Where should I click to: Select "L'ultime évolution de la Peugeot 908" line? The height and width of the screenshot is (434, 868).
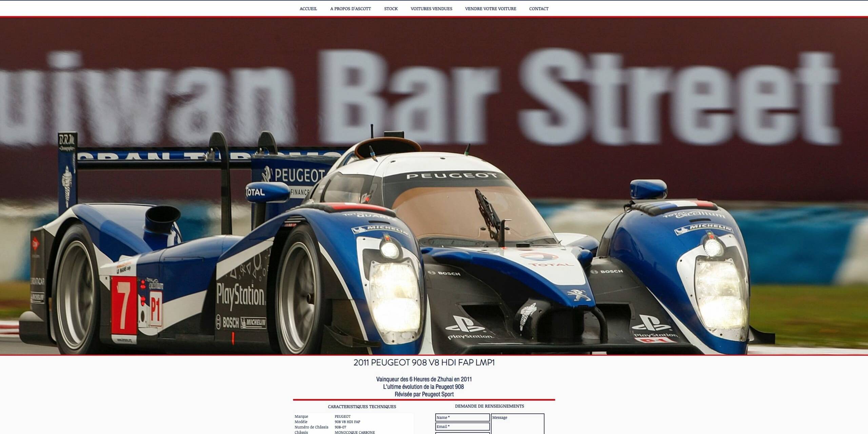pos(423,387)
